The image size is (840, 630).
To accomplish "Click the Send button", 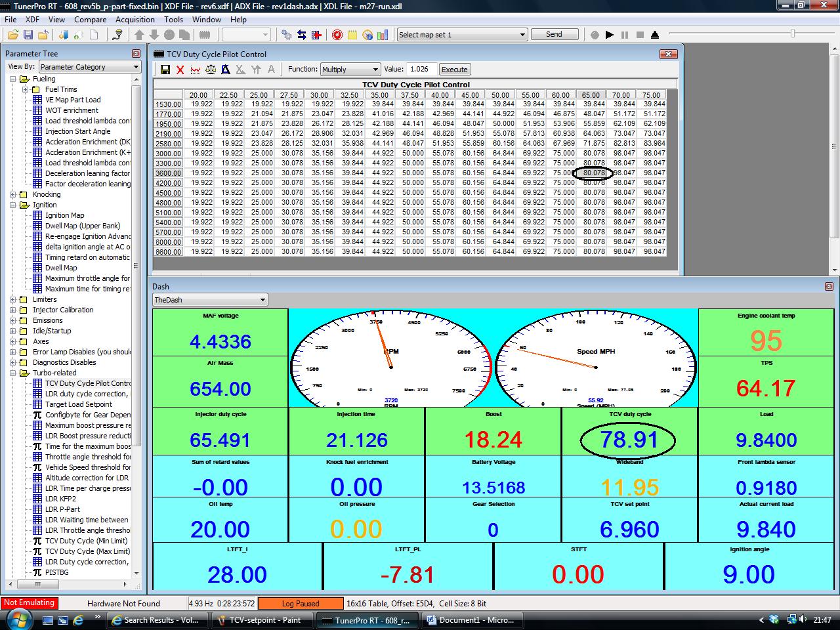I will point(554,34).
